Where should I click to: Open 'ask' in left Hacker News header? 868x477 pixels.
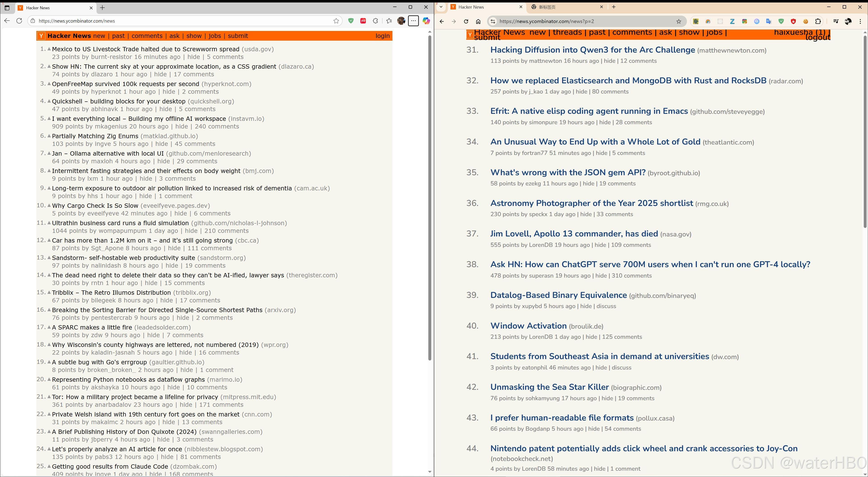click(174, 36)
